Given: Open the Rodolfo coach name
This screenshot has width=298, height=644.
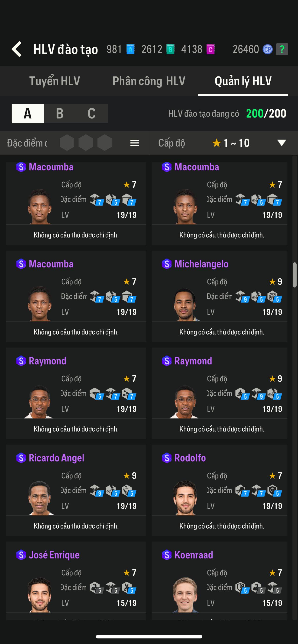Looking at the screenshot, I should point(190,458).
